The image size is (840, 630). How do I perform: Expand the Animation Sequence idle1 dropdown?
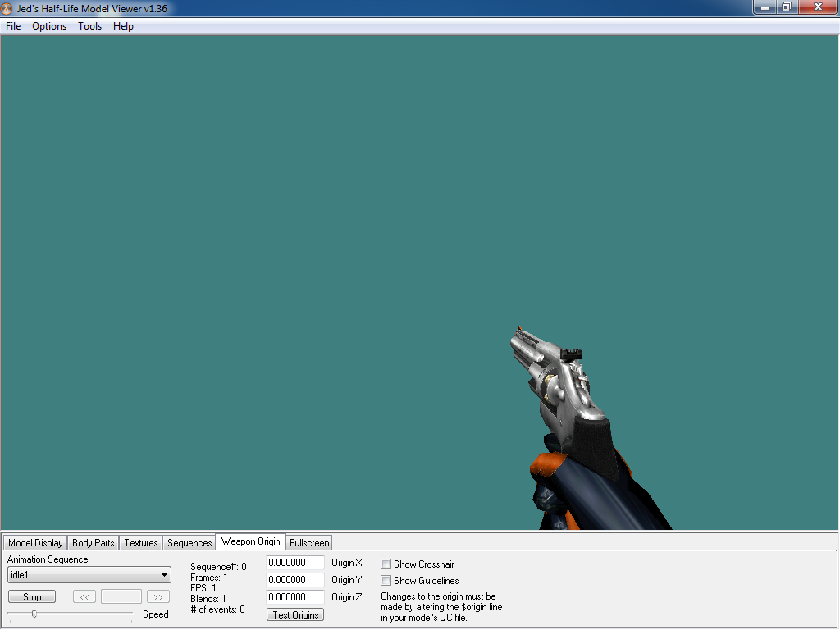click(x=89, y=575)
